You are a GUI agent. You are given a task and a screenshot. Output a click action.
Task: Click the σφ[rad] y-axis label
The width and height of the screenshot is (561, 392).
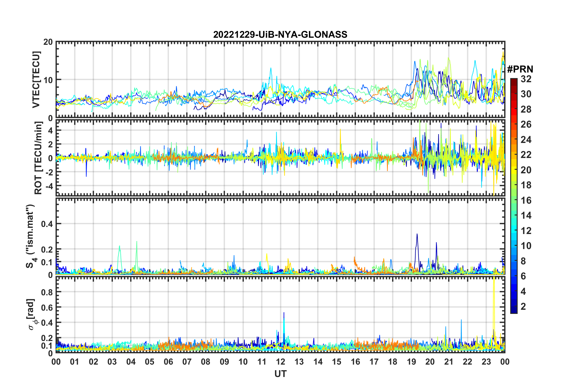(x=32, y=314)
